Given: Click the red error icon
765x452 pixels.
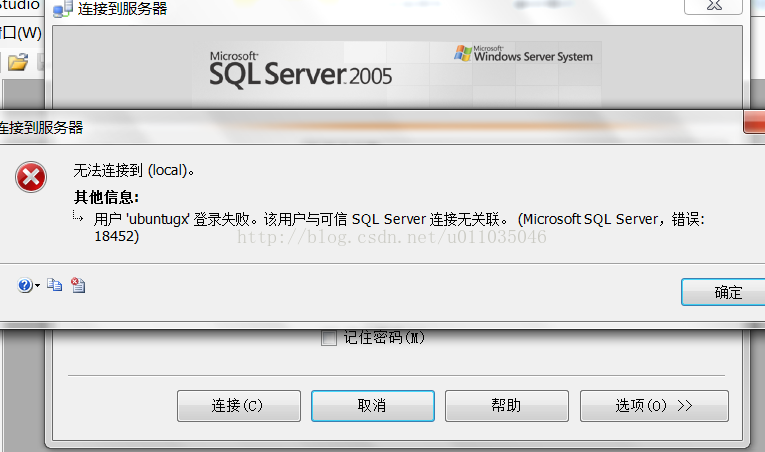Looking at the screenshot, I should (31, 177).
